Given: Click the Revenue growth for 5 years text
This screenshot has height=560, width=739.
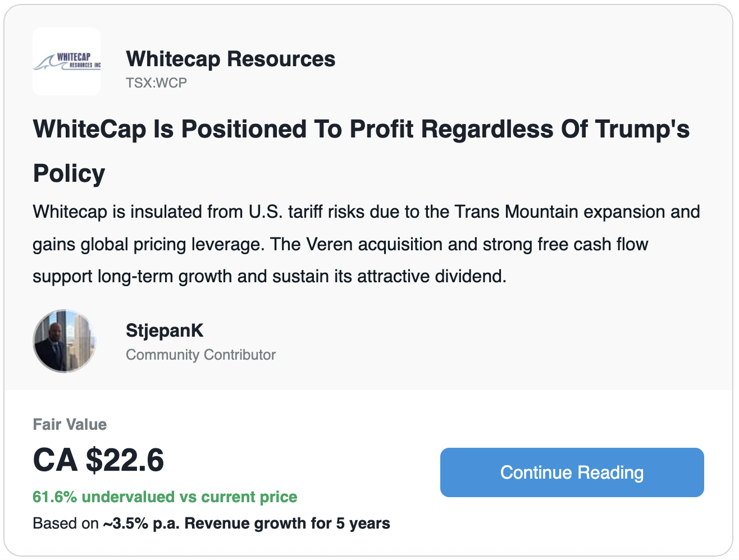Looking at the screenshot, I should click(287, 524).
